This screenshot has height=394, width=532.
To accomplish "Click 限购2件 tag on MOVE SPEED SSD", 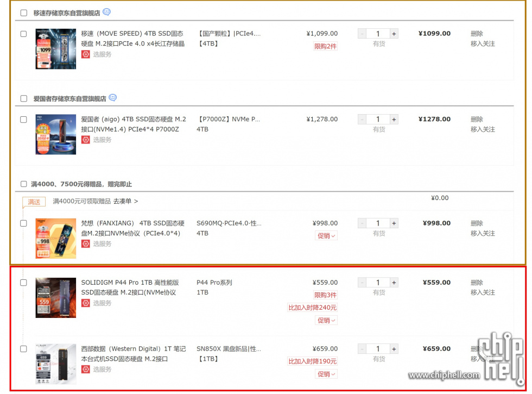I will [325, 46].
